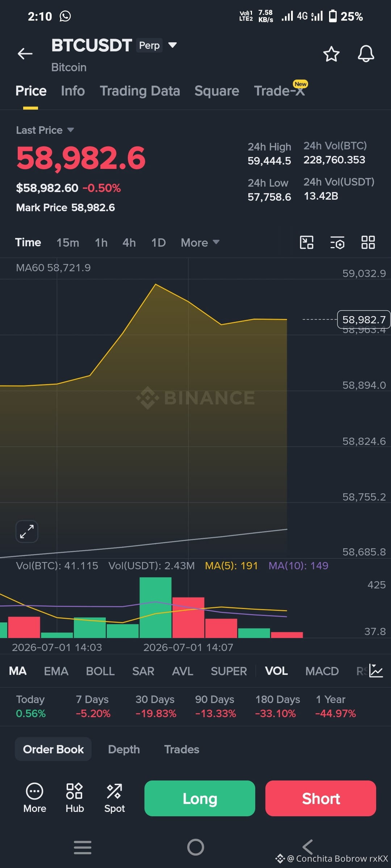Toggle MA indicator

click(x=17, y=671)
